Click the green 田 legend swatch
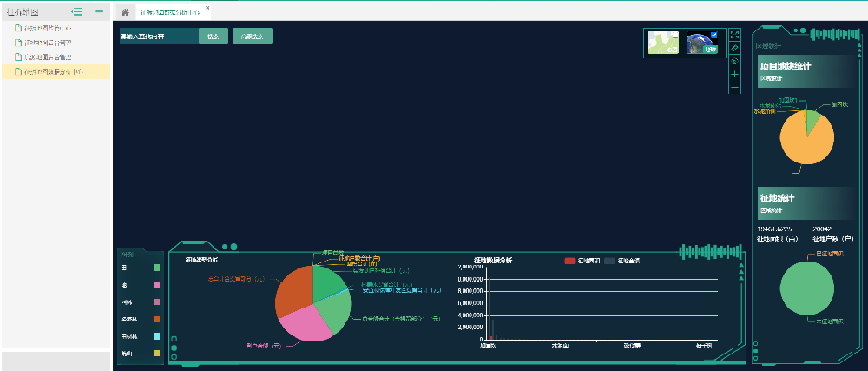 [156, 268]
